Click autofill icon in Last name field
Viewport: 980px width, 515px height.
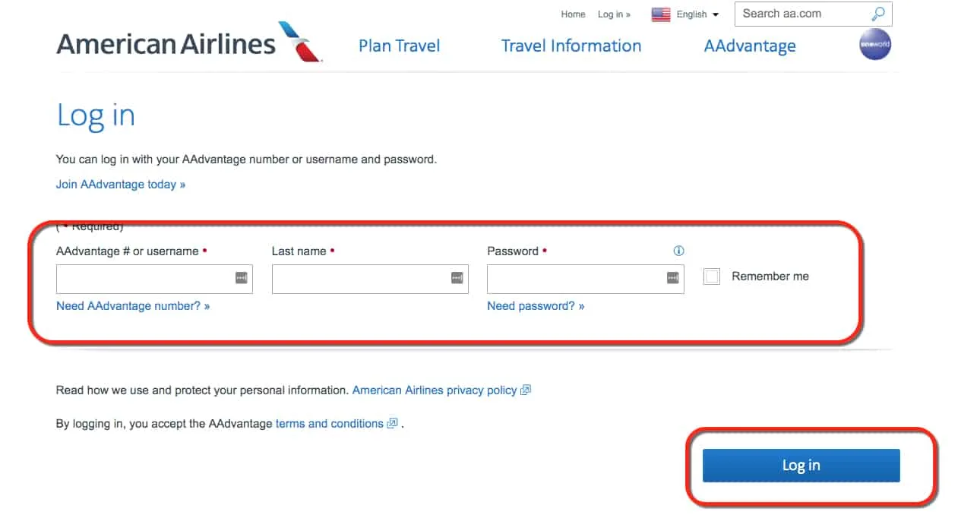point(457,278)
